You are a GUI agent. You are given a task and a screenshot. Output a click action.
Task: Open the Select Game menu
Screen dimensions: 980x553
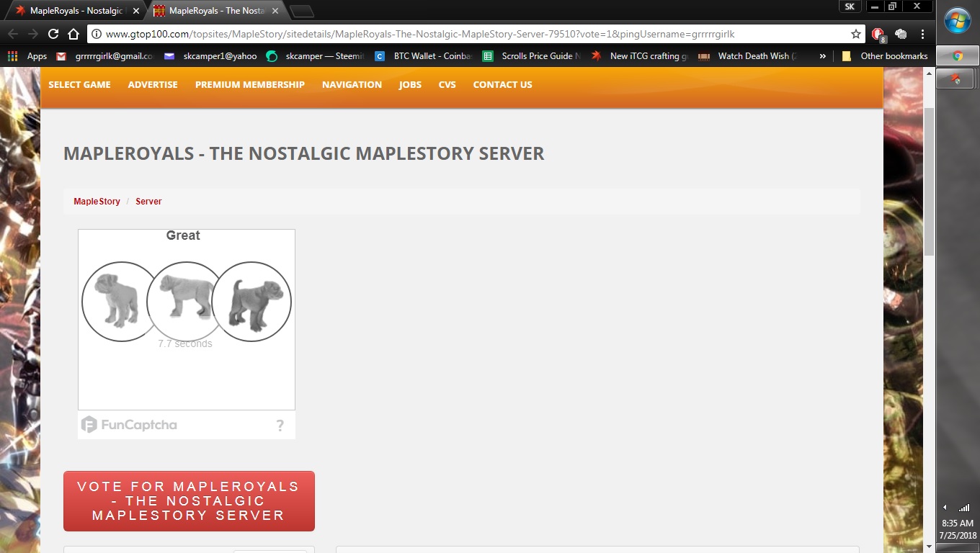click(x=79, y=85)
